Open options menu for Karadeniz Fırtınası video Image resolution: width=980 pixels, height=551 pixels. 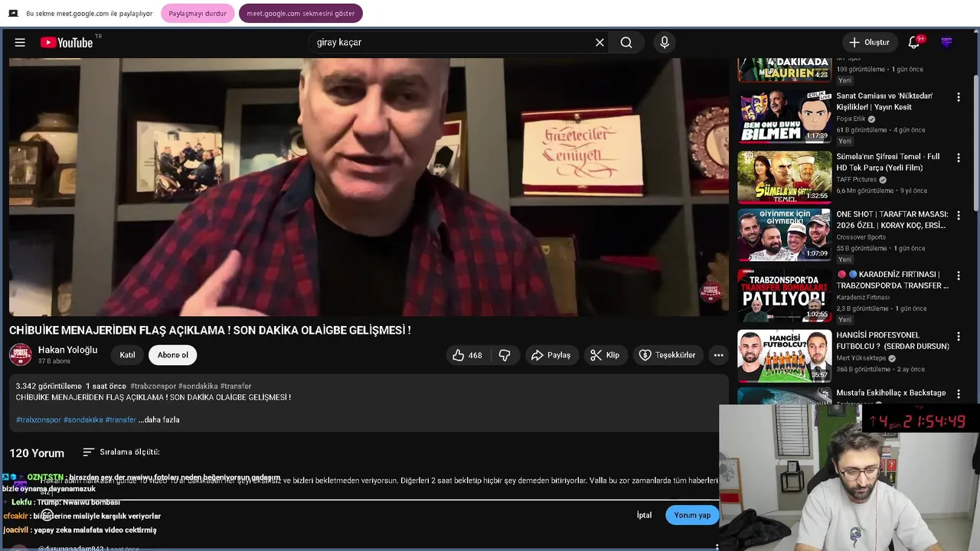tap(958, 275)
